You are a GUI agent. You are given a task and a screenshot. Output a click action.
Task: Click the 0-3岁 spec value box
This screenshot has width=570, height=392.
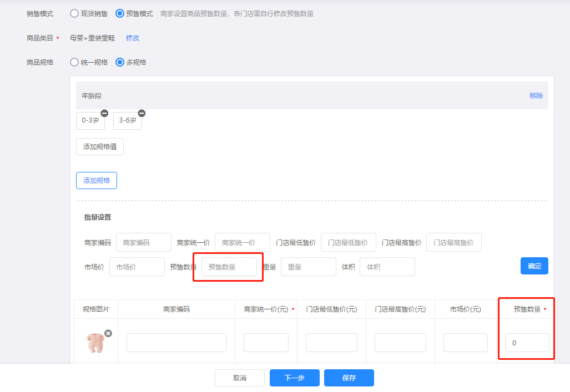[90, 121]
